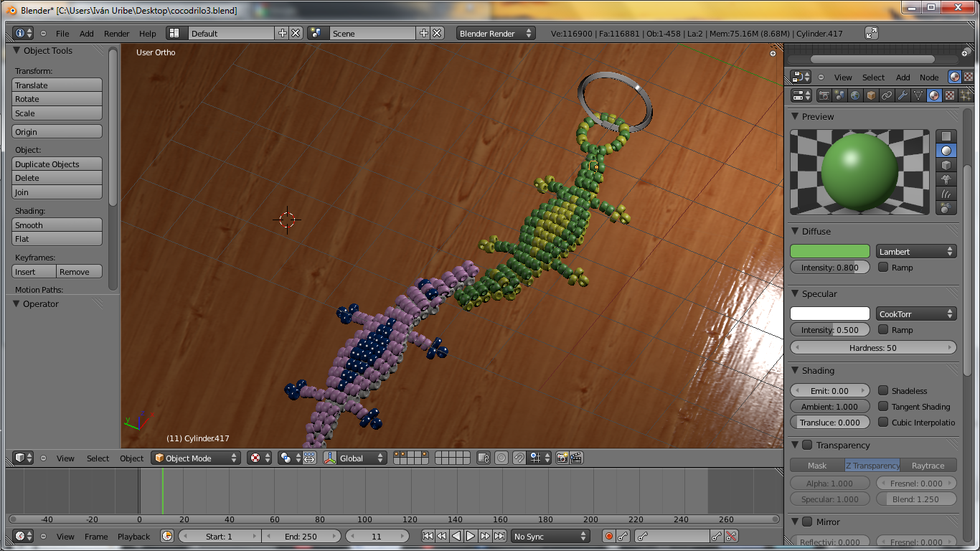The image size is (980, 551).
Task: Click the Smooth shading button
Action: [x=57, y=225]
